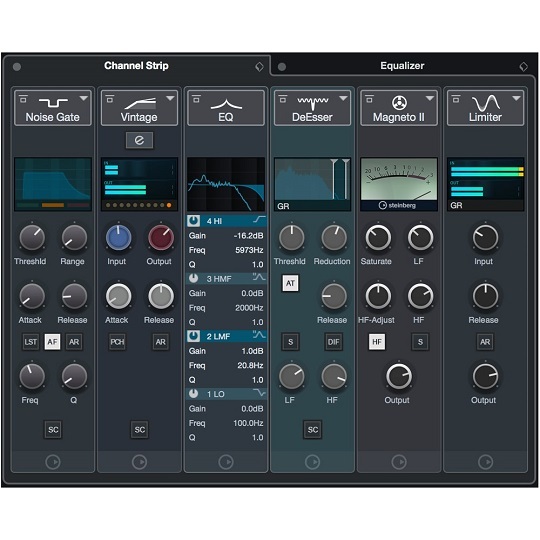Click the Noise Gate module waveform icon
540x540 pixels.
coord(53,102)
